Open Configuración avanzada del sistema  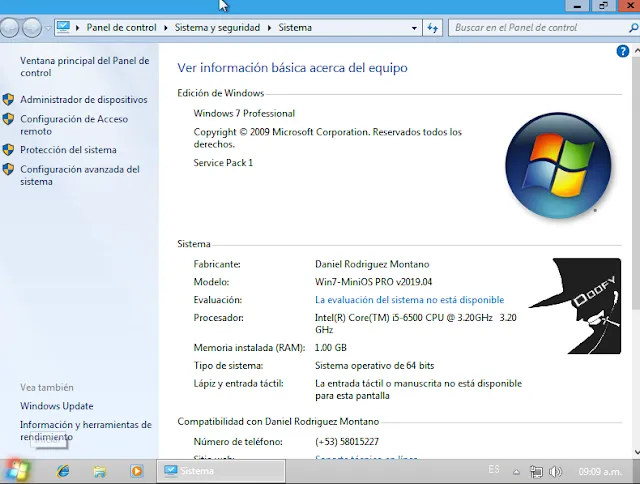point(80,175)
